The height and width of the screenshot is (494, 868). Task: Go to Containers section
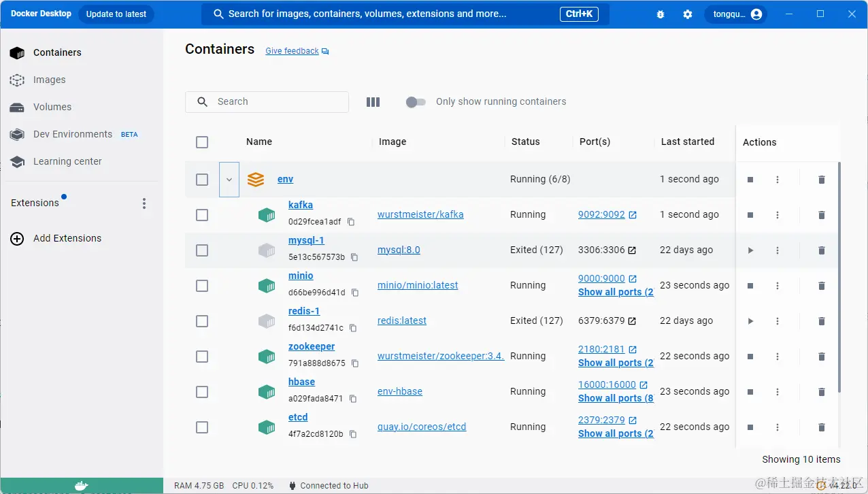point(82,52)
